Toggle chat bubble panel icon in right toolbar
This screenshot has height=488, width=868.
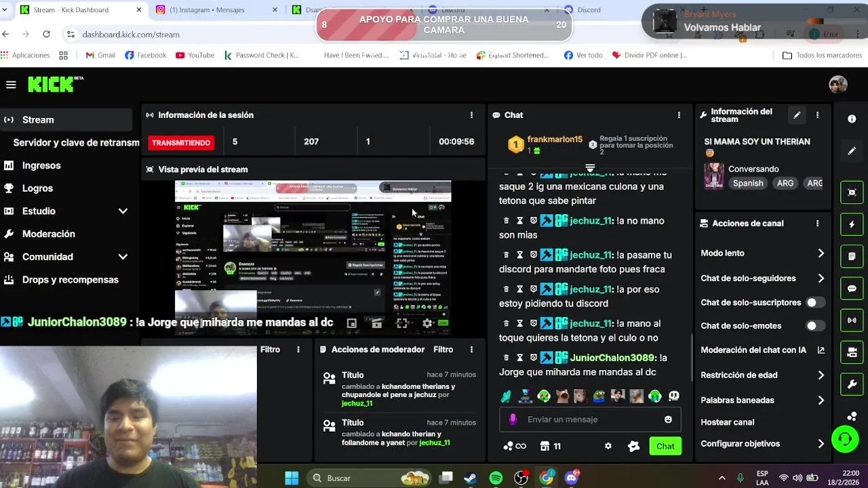pyautogui.click(x=852, y=288)
